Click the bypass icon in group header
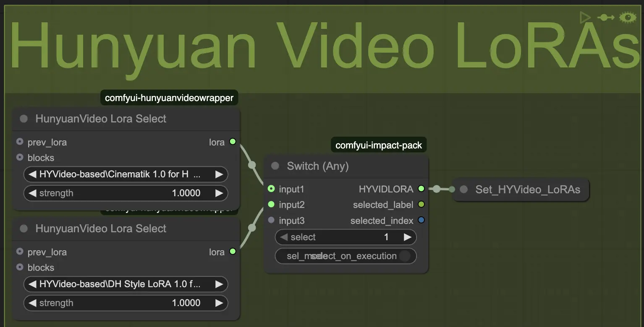This screenshot has width=644, height=327. [606, 18]
